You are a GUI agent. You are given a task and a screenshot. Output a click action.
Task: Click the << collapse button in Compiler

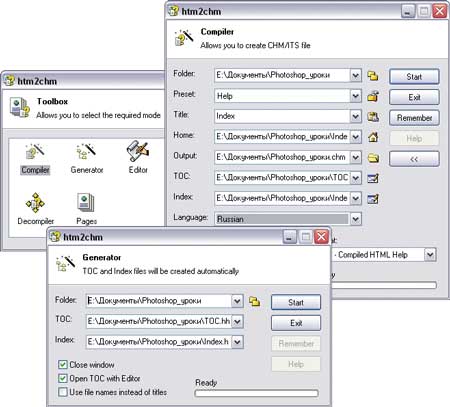[414, 159]
